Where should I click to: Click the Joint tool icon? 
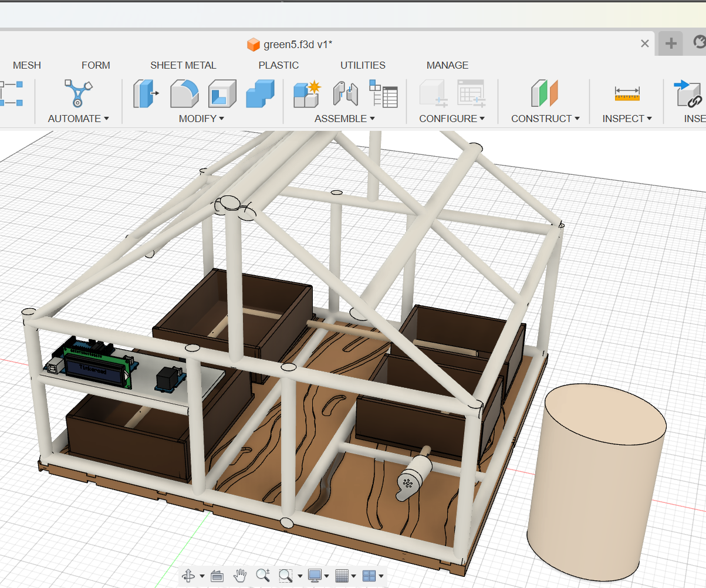345,94
